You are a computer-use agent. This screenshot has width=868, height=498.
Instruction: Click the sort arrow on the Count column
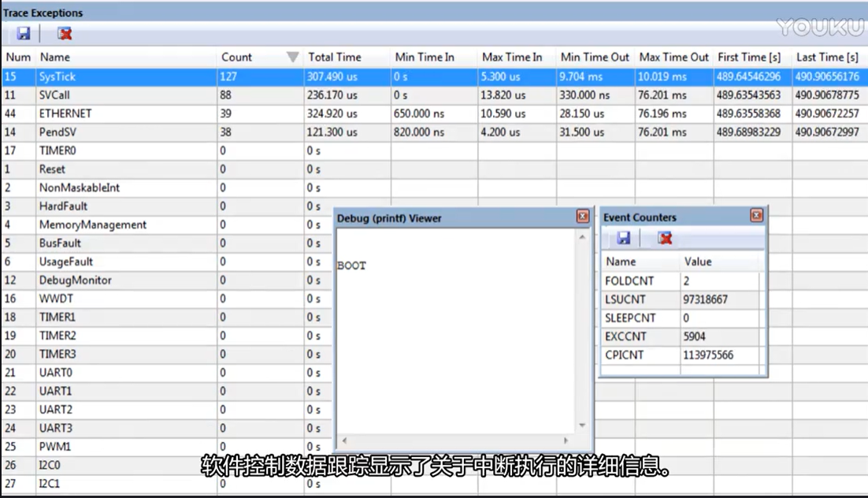click(293, 57)
